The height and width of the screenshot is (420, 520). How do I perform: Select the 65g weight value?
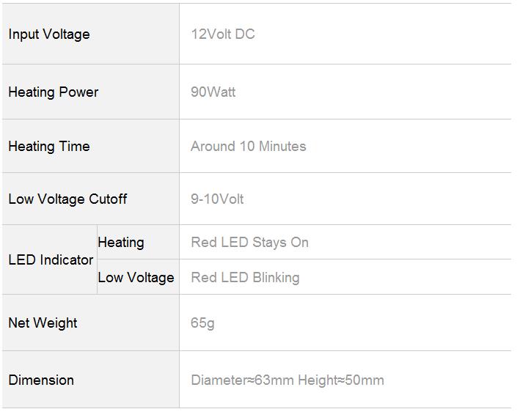202,323
